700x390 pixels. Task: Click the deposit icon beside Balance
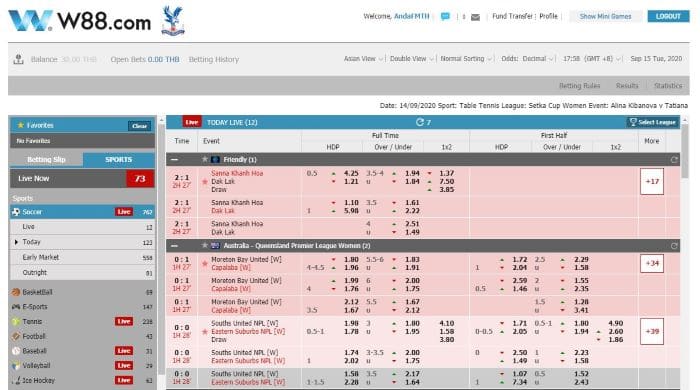click(18, 59)
